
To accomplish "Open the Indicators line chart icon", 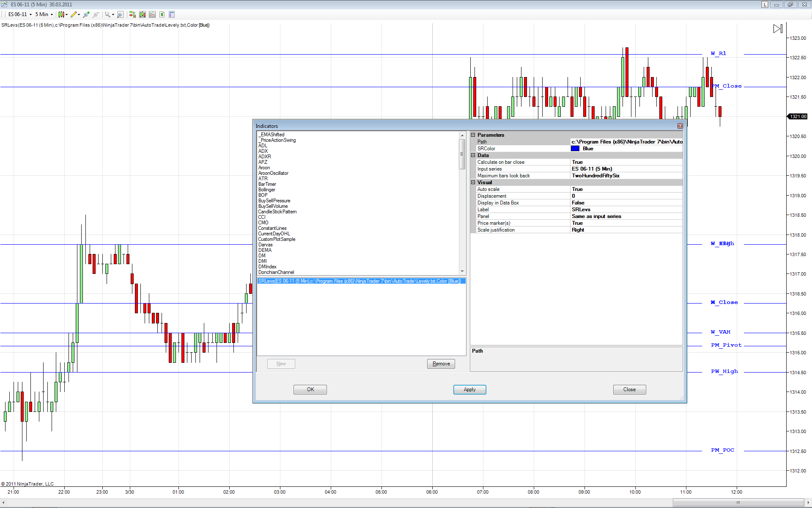I will click(152, 14).
